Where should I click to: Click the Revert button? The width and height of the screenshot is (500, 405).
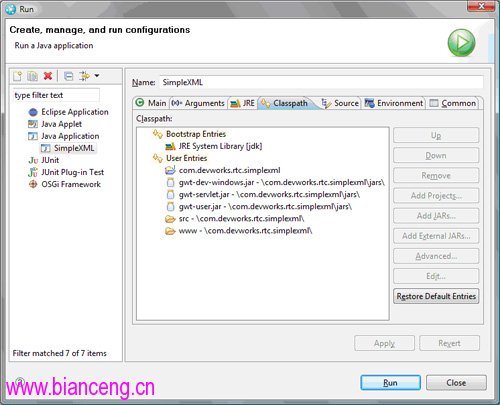pyautogui.click(x=449, y=343)
